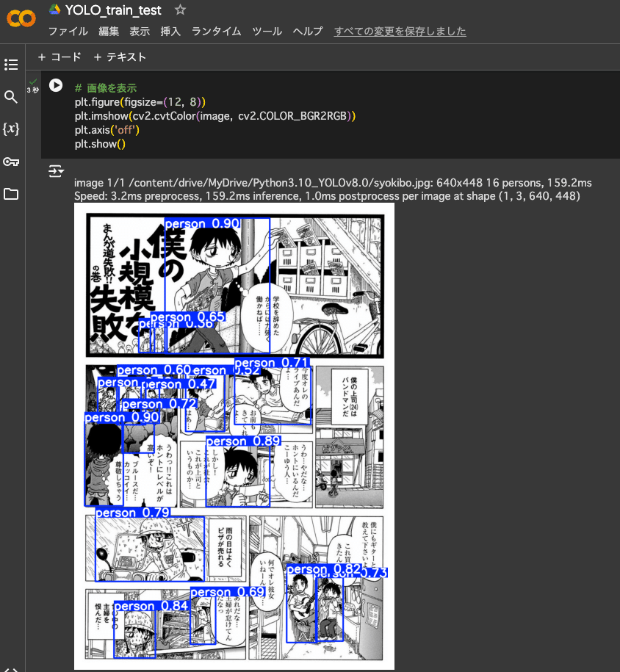The image size is (620, 672).
Task: Star the YOLO_train_test notebook
Action: 181,10
